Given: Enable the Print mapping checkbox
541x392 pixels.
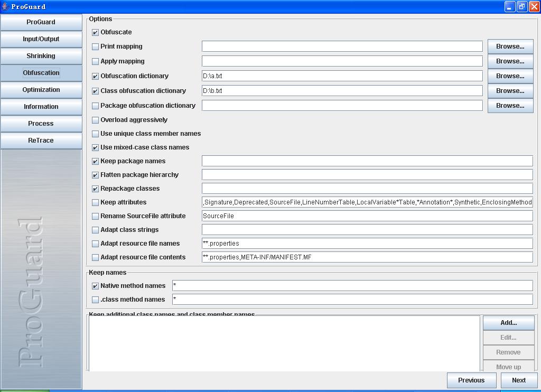Looking at the screenshot, I should (95, 46).
